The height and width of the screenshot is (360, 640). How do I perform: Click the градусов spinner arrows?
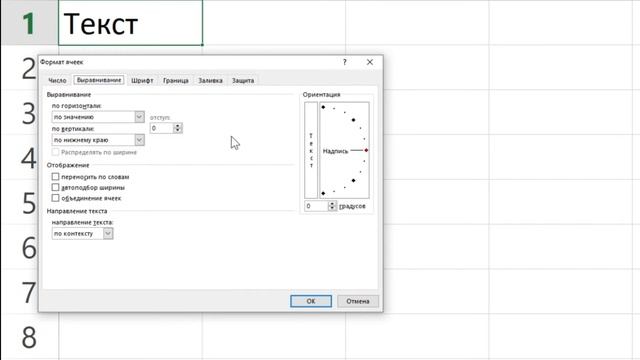coord(332,206)
